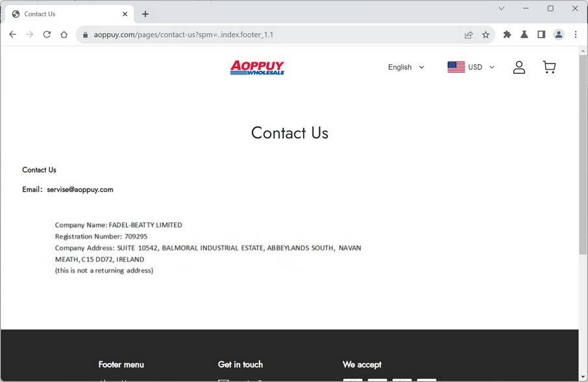The width and height of the screenshot is (588, 382).
Task: Click the scrollbar up arrow
Action: [583, 51]
